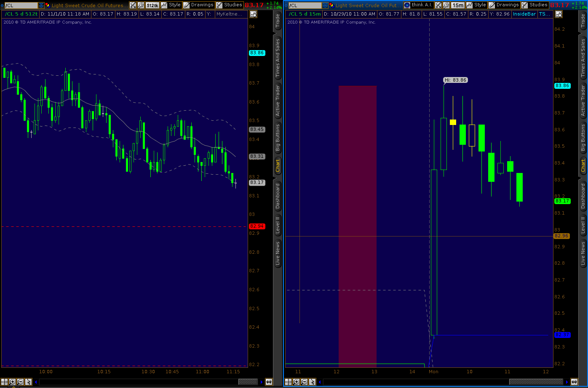
Task: Click right chart pointer icon beside TS label
Action: point(559,14)
